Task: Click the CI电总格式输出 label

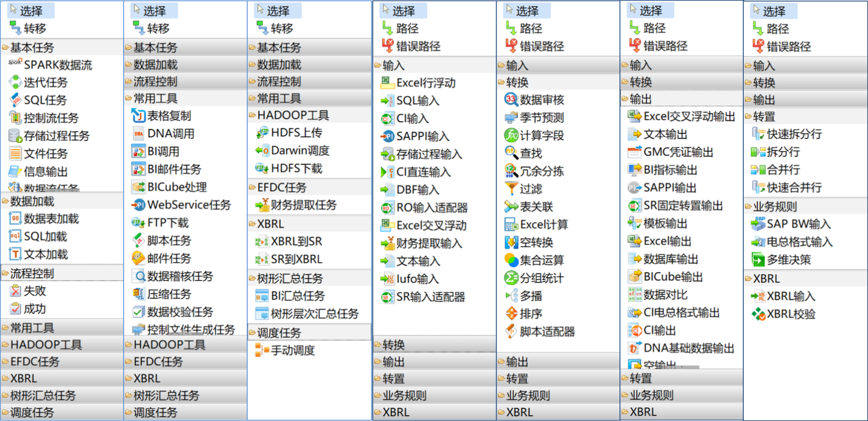Action: coord(682,312)
